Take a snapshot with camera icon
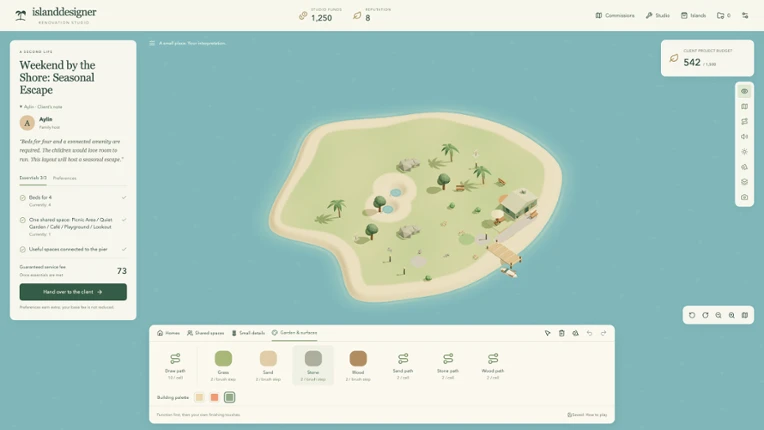 coord(744,197)
